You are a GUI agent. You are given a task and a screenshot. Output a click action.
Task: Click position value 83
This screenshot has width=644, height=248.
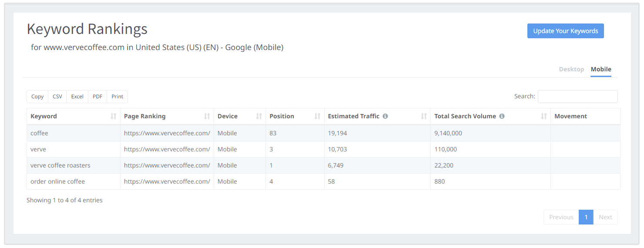[x=273, y=133]
